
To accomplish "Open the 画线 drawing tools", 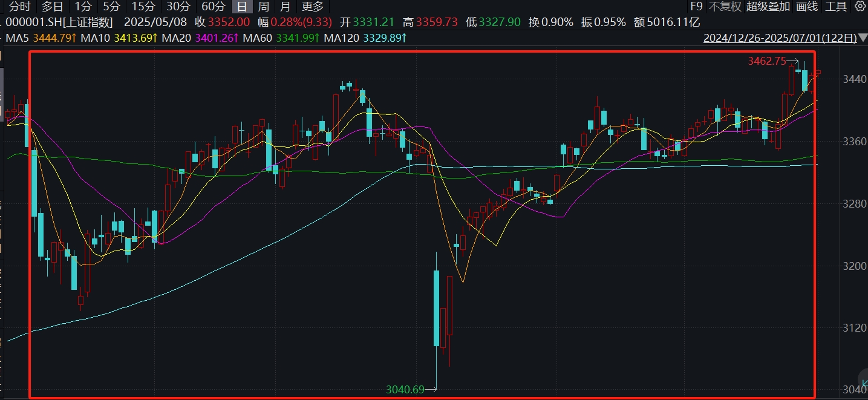I will pyautogui.click(x=807, y=7).
